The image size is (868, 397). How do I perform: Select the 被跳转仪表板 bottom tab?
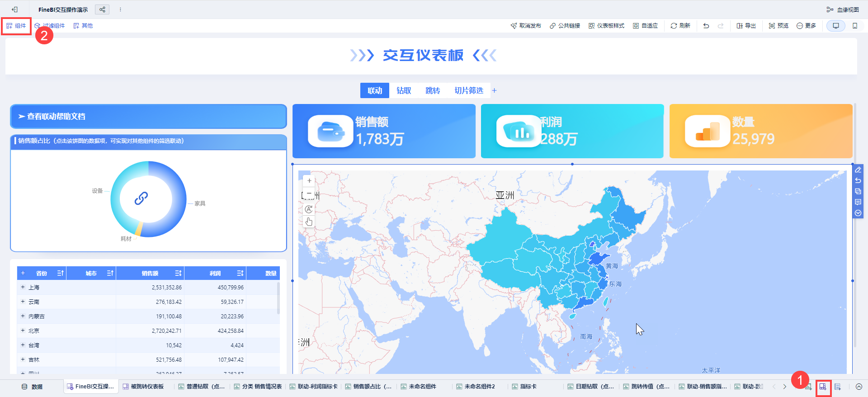(143, 387)
